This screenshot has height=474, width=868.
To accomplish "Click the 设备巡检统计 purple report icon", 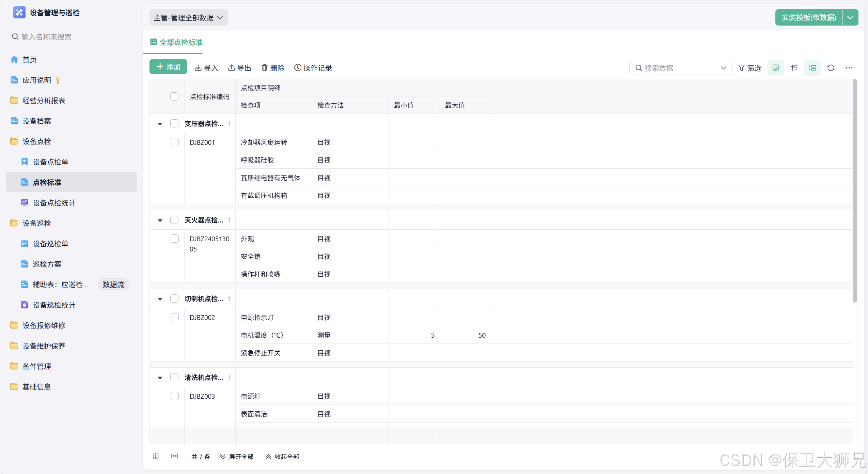I will 25,305.
